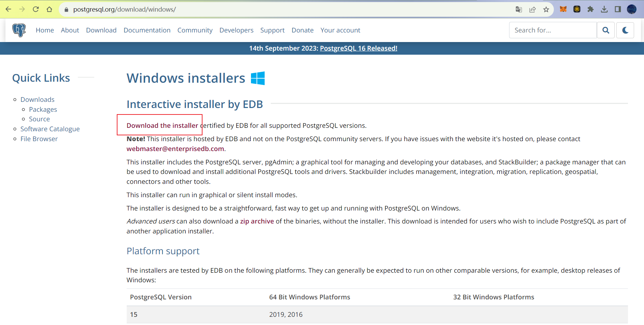Click the browser back arrow

(x=9, y=9)
